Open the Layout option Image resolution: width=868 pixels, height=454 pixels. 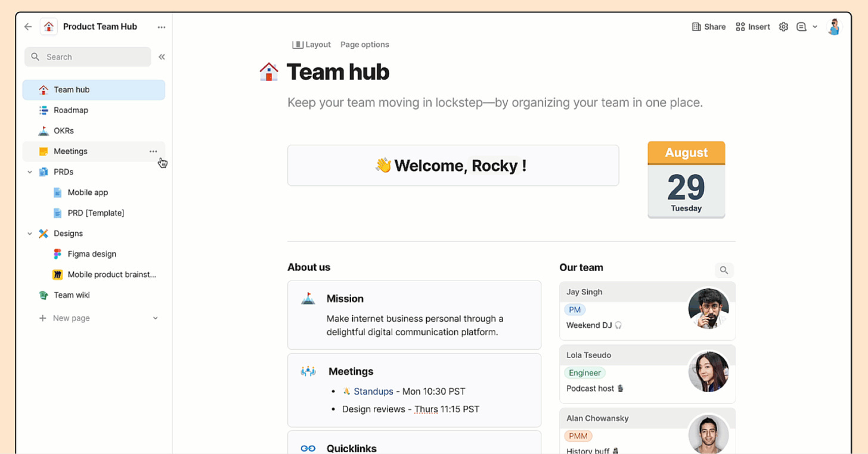click(311, 45)
